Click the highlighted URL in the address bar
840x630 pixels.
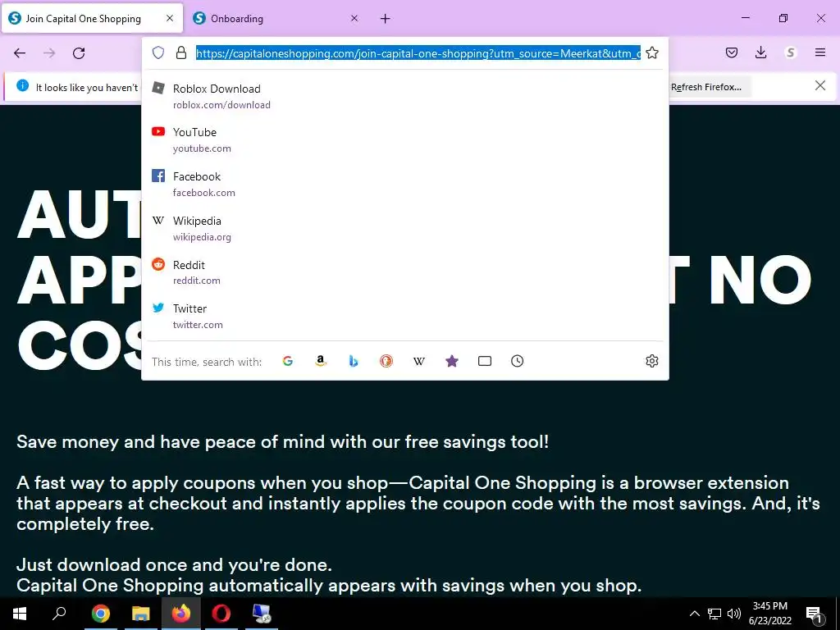(x=418, y=53)
